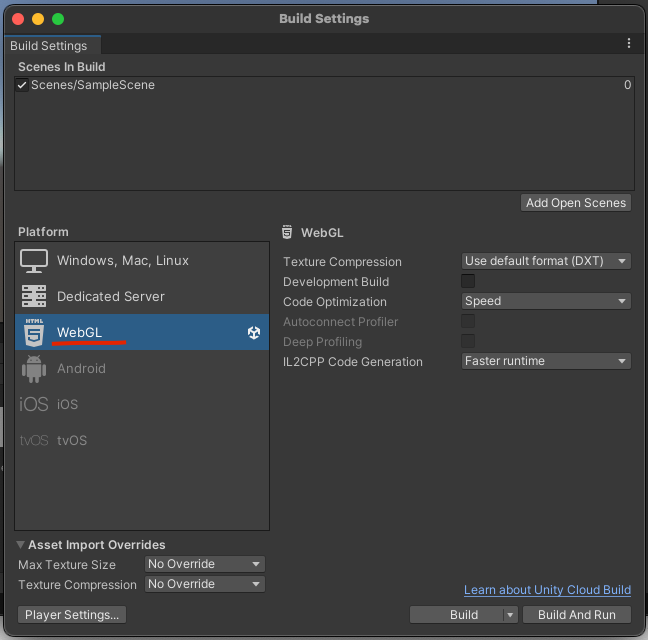The image size is (648, 640).
Task: Toggle the Autoconnect Profiler checkbox
Action: pyautogui.click(x=468, y=321)
